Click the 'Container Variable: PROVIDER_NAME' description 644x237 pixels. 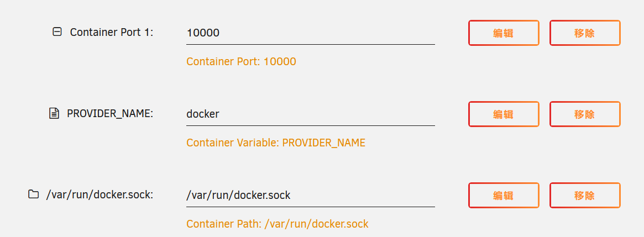276,143
